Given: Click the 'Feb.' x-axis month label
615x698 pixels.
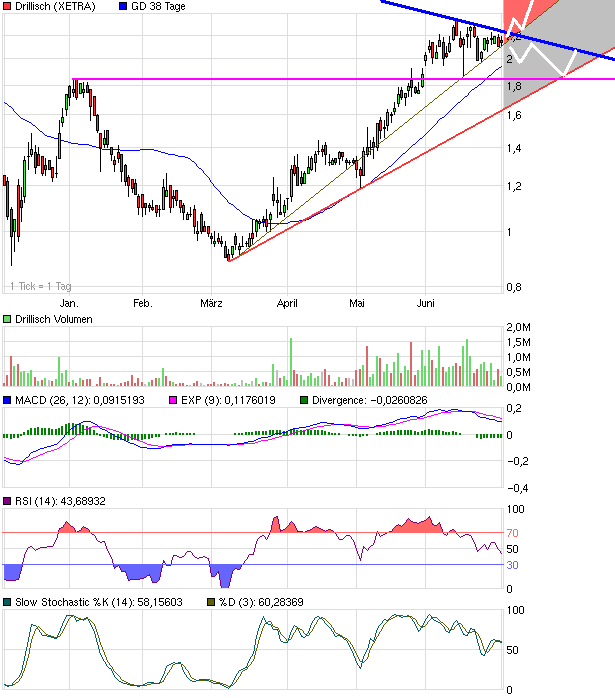Looking at the screenshot, I should [x=143, y=304].
